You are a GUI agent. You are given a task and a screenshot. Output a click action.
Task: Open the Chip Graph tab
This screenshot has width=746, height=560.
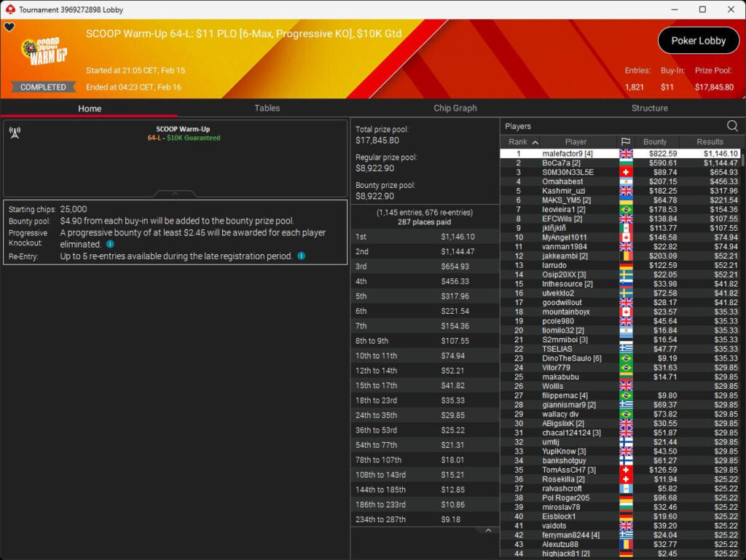(455, 108)
